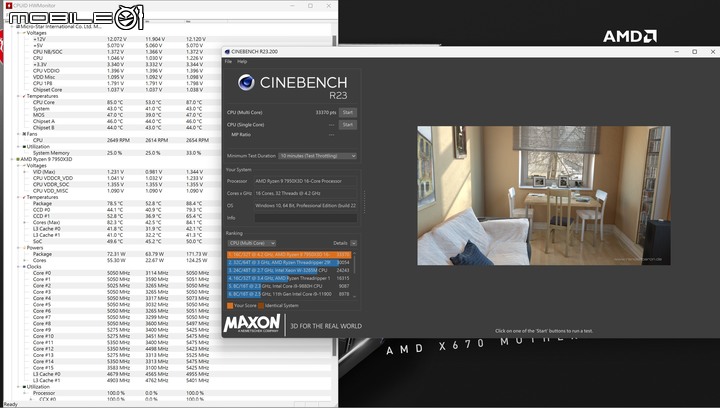Click the Temperatures icon under AMD Ryzen node
Viewport: 720px width, 408px height.
24,197
